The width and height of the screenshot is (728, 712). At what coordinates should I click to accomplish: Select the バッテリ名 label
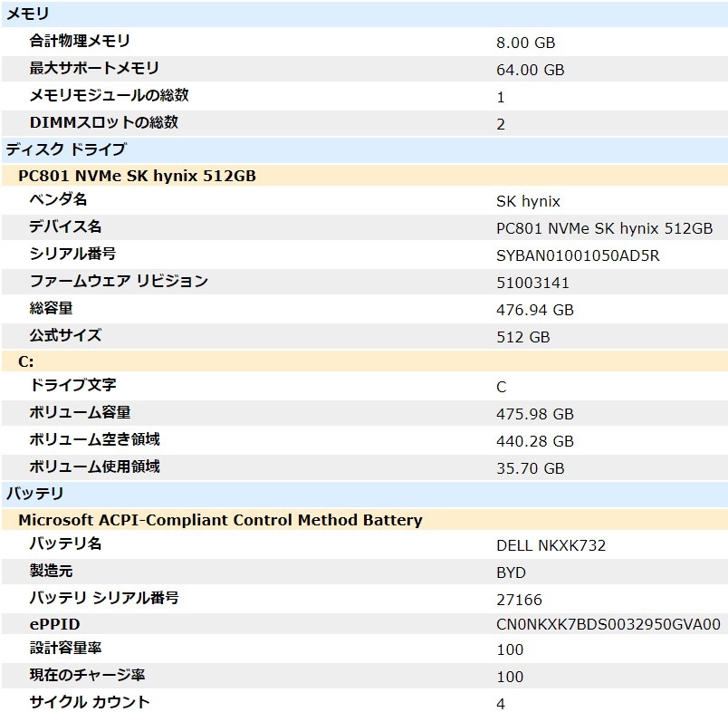pos(65,544)
